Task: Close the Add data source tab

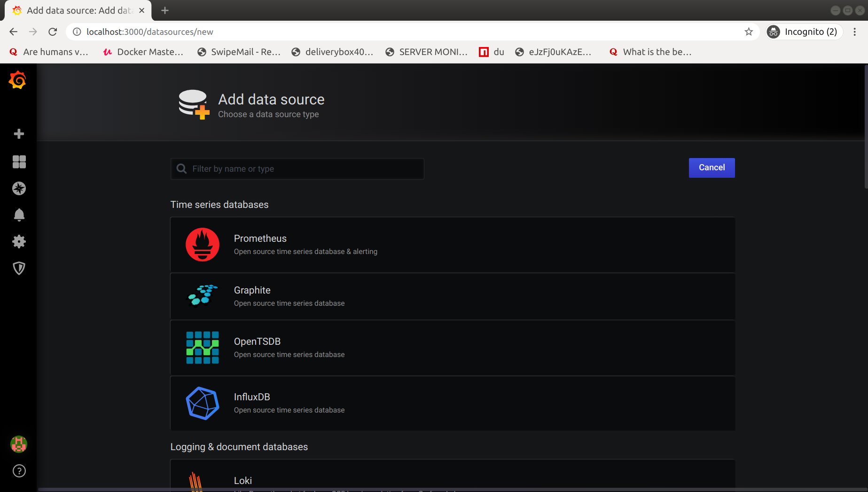Action: pyautogui.click(x=142, y=10)
